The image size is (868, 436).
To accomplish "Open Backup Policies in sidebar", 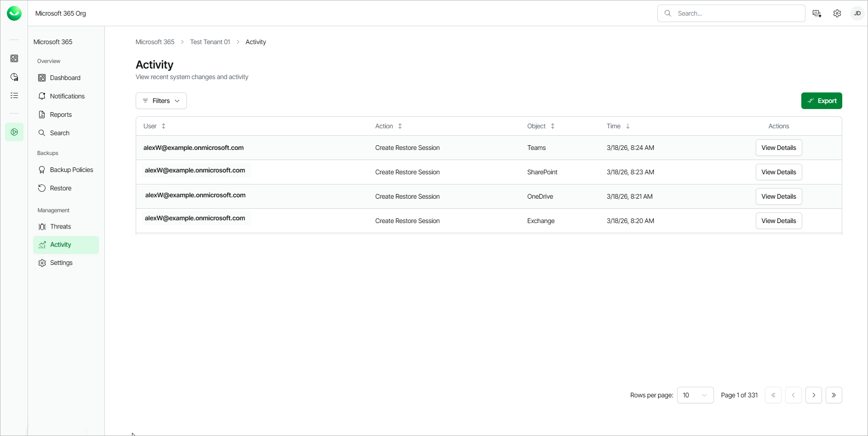I will pyautogui.click(x=71, y=170).
